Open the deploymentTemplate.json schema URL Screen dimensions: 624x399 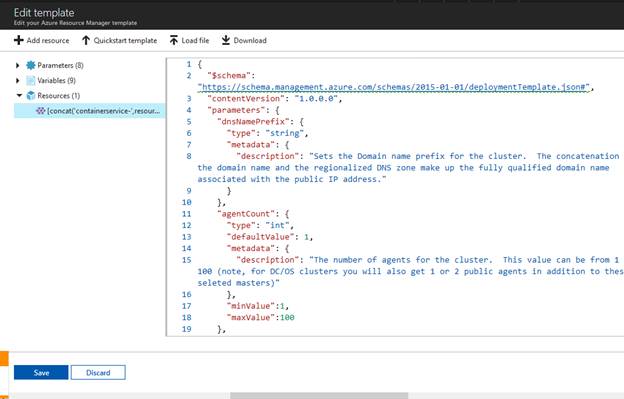tap(394, 87)
